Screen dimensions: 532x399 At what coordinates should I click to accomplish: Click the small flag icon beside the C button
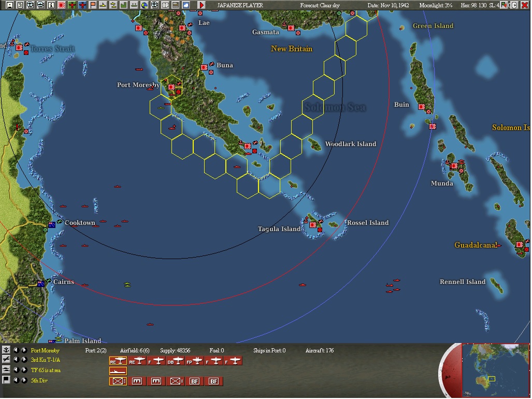point(504,5)
